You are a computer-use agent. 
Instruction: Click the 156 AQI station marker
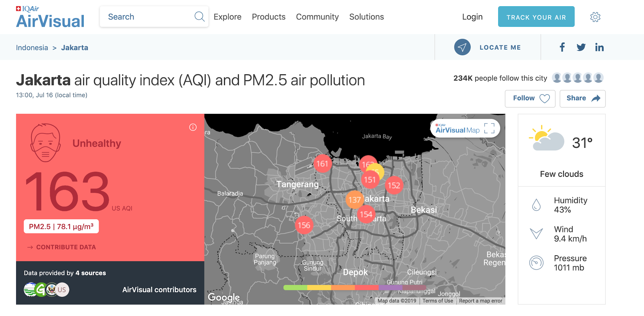point(304,225)
